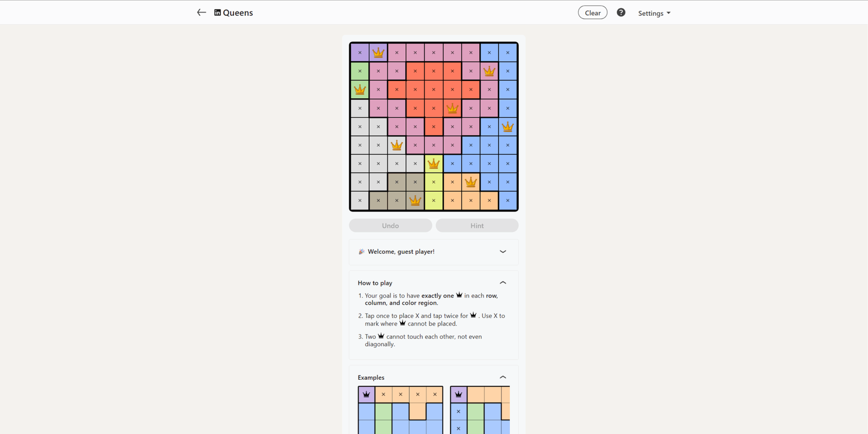Collapse the Examples section
The height and width of the screenshot is (434, 868).
503,376
